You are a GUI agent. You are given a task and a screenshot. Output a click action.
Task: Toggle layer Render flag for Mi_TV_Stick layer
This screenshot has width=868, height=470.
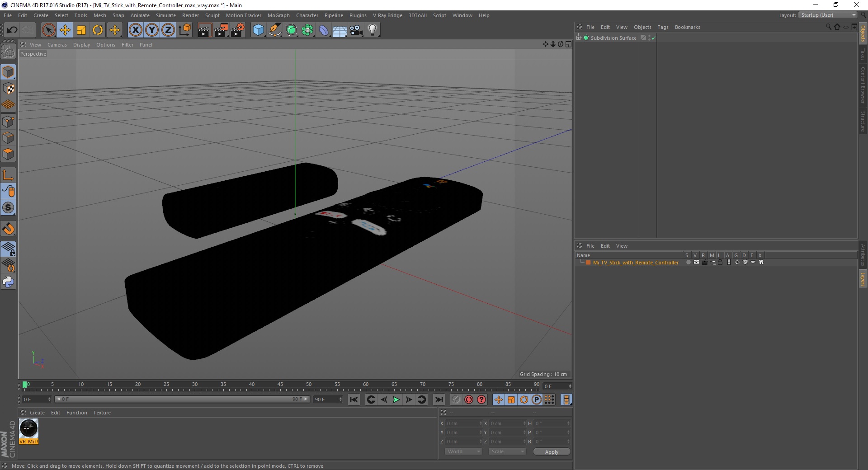pyautogui.click(x=704, y=262)
